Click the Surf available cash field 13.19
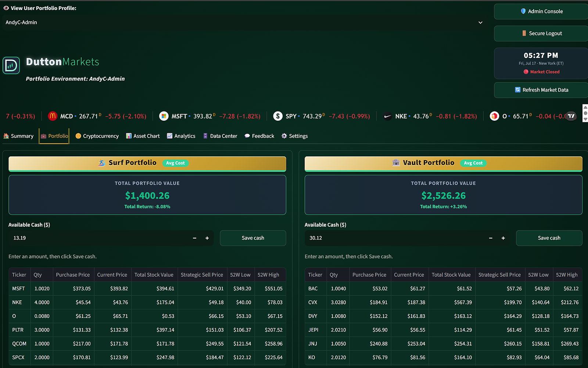 [x=98, y=238]
